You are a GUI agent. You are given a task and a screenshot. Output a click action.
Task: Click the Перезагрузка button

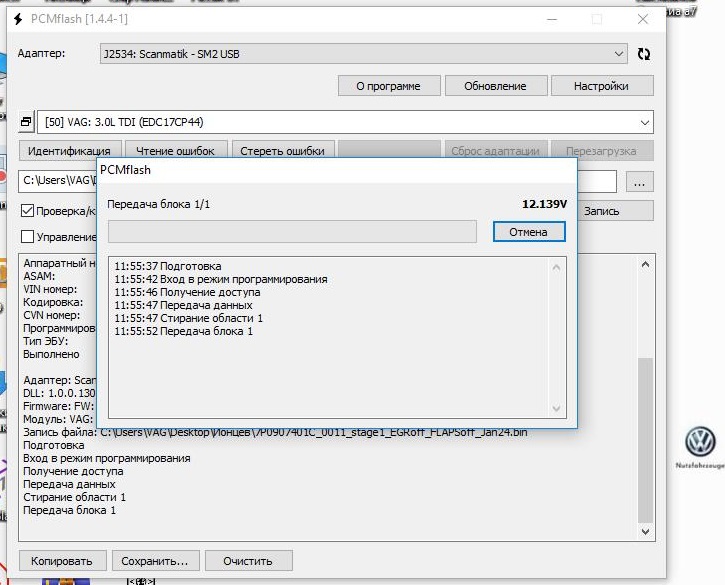[602, 150]
